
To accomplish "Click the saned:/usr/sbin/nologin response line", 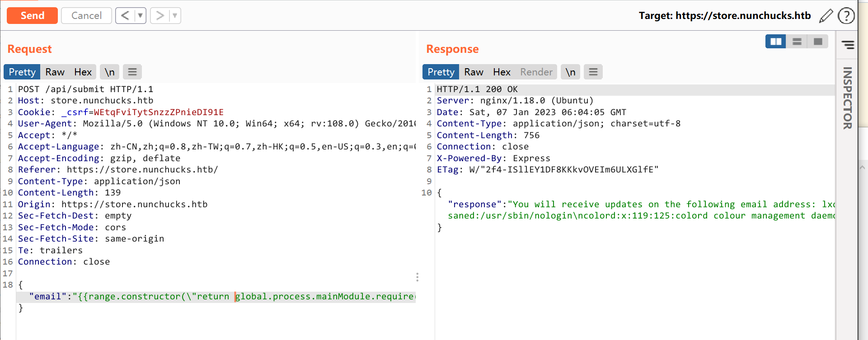I will point(641,215).
